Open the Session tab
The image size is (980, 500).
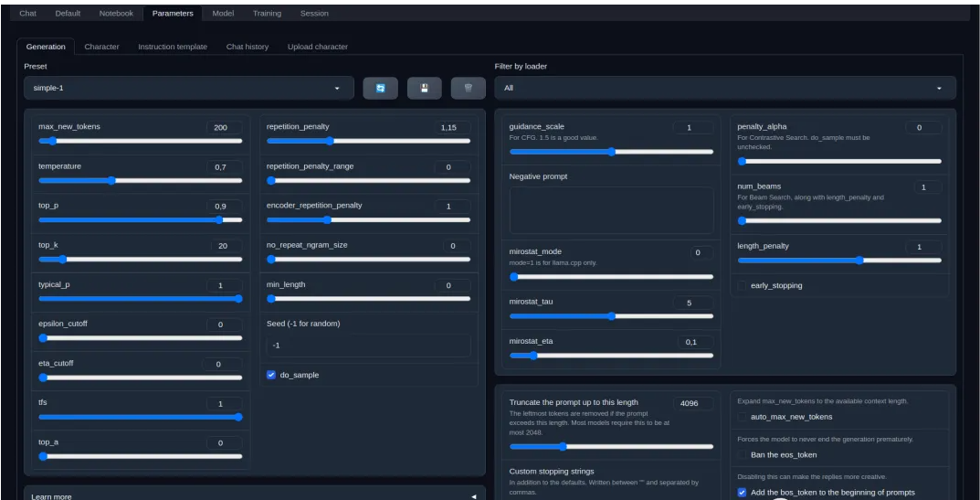click(314, 13)
